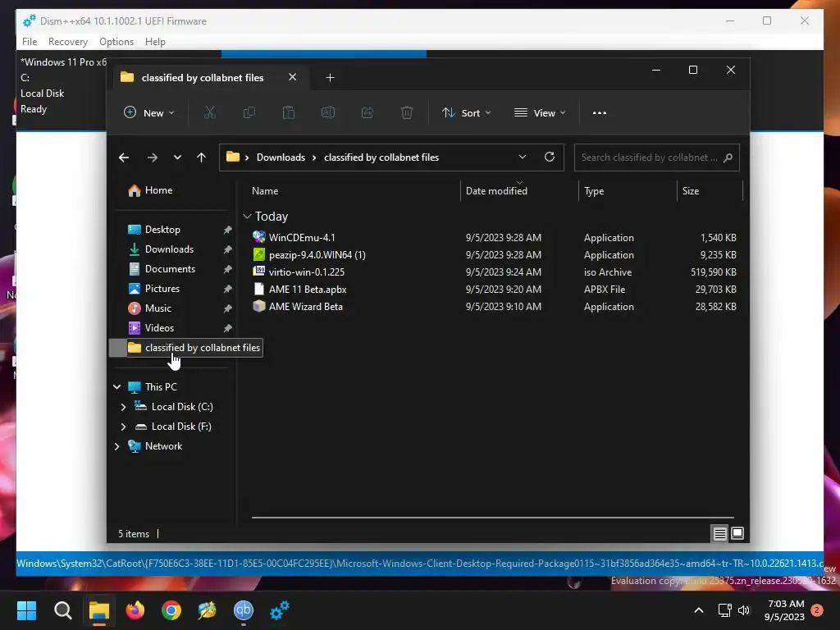Open Dism++ Recovery menu
Image resolution: width=840 pixels, height=630 pixels.
coord(67,42)
